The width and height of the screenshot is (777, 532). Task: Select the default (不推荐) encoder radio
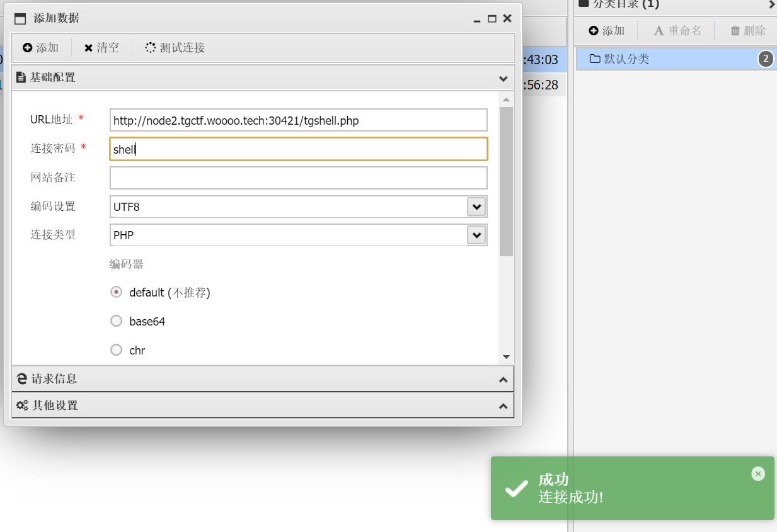[116, 292]
